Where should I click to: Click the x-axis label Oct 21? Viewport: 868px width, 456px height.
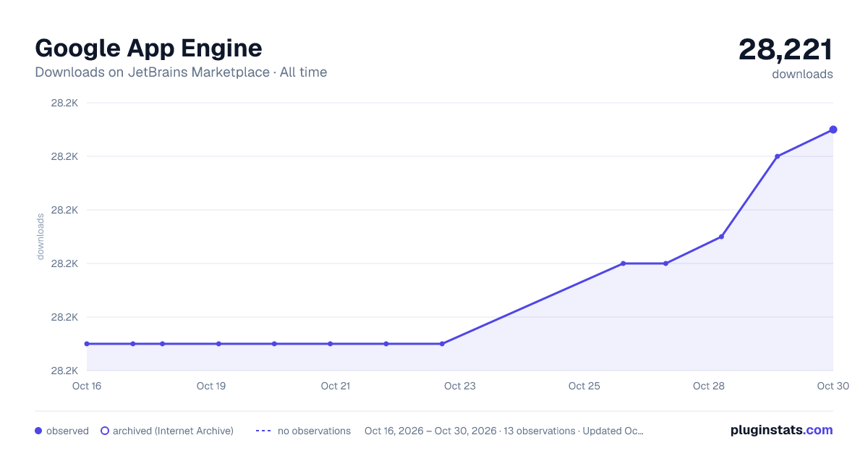[336, 386]
